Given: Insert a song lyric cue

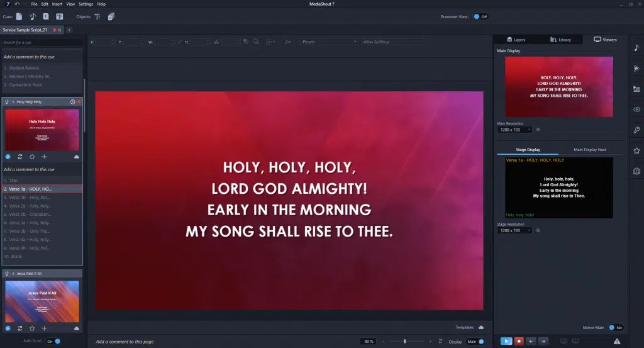Looking at the screenshot, I should (x=33, y=16).
